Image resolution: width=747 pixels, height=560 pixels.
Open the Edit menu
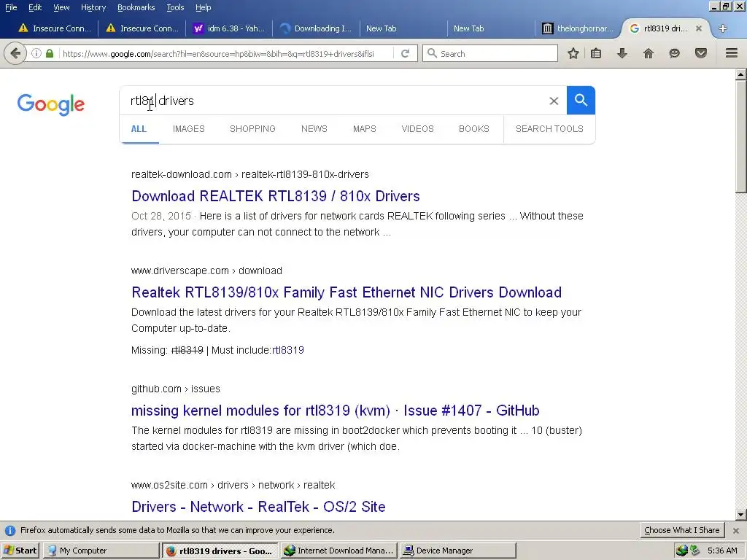pyautogui.click(x=35, y=7)
